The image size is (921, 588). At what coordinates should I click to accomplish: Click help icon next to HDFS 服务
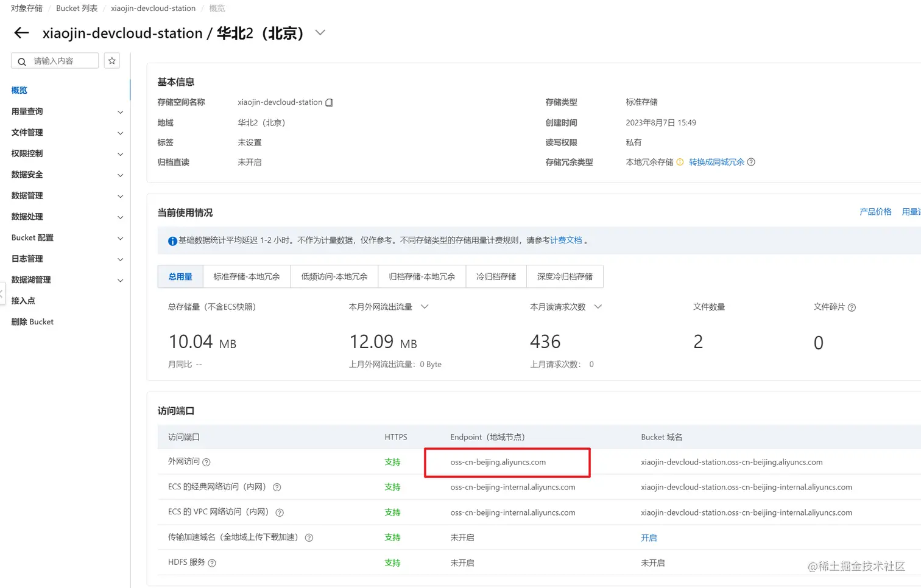pos(212,563)
